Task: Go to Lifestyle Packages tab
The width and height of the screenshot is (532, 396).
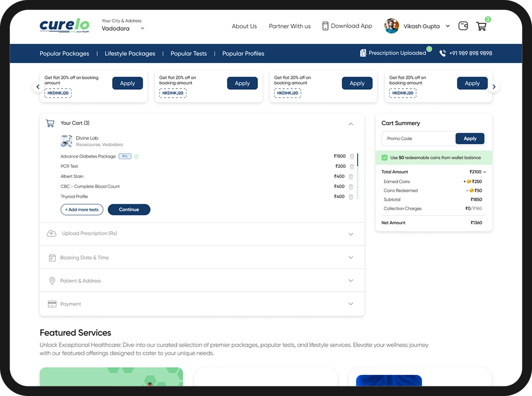Action: tap(130, 53)
